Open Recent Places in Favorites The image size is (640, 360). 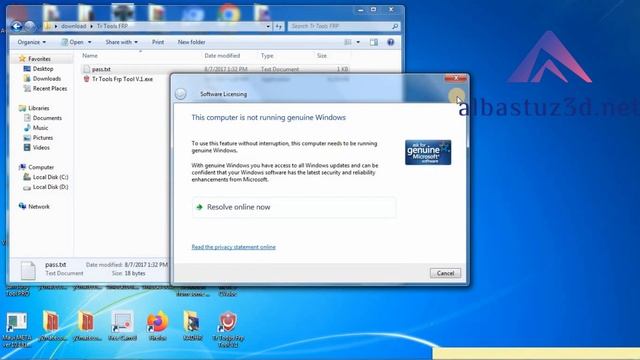(x=50, y=88)
